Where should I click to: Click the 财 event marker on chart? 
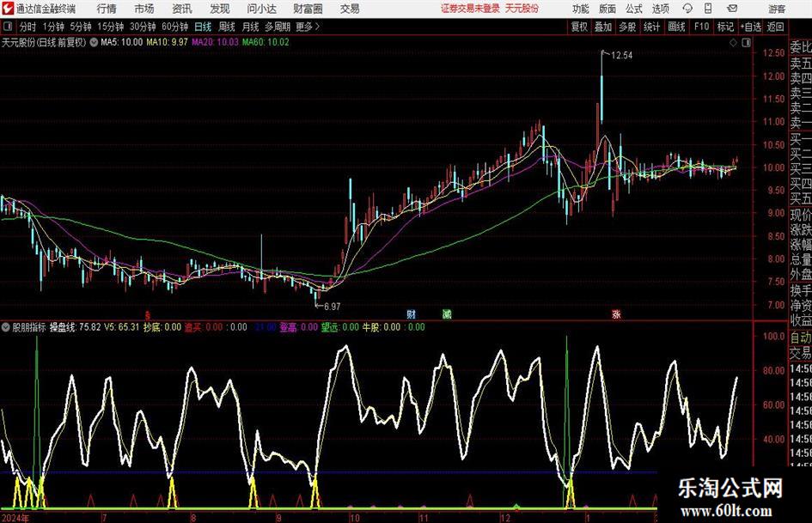click(x=412, y=314)
